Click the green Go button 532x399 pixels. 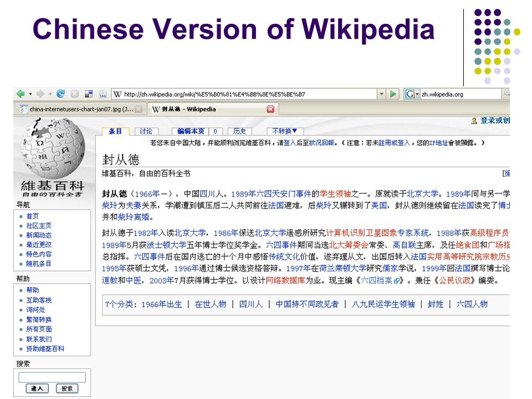(393, 94)
